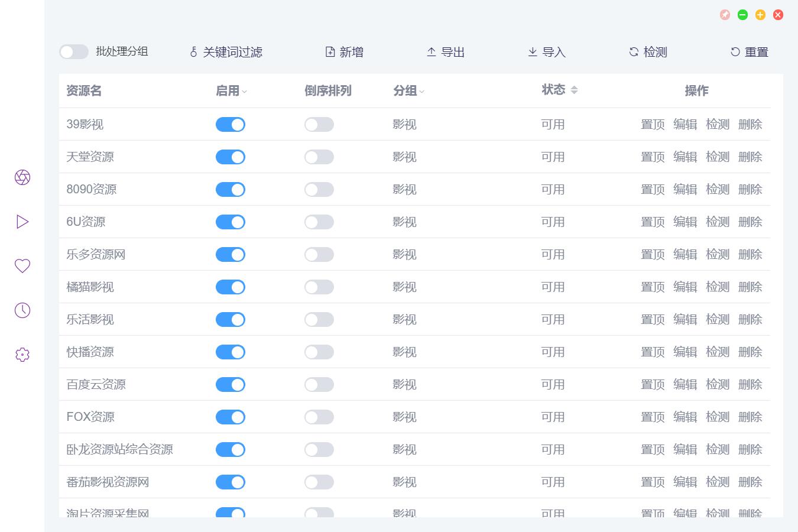
Task: Sort by the 状态 column arrows
Action: coord(574,90)
